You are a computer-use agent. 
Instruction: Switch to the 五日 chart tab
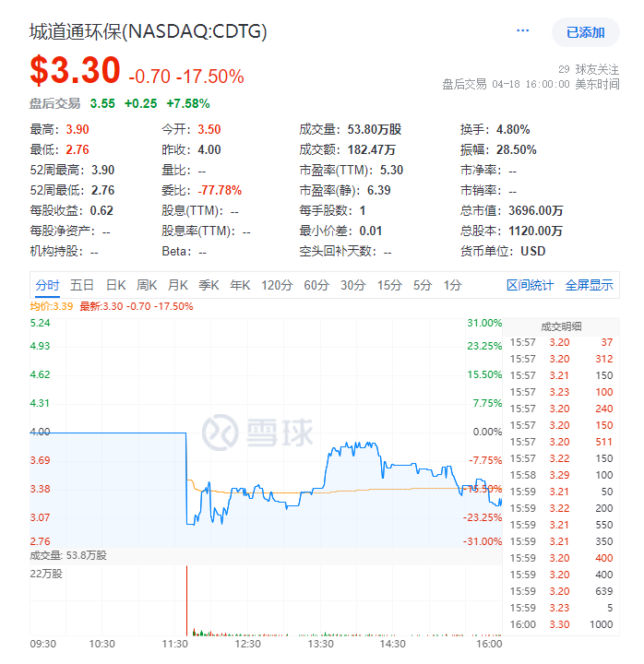coord(82,285)
